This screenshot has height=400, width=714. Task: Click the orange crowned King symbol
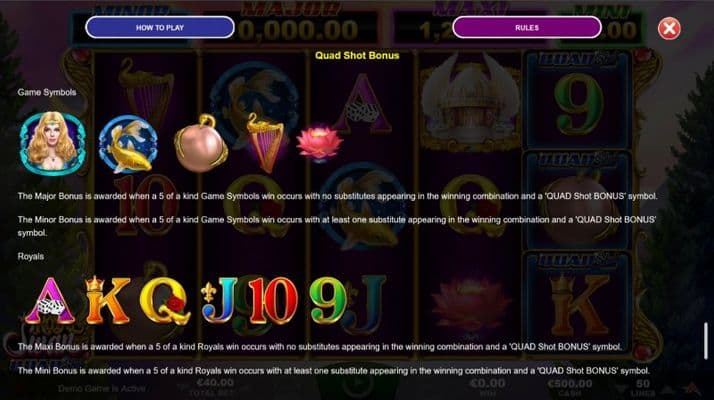click(107, 300)
